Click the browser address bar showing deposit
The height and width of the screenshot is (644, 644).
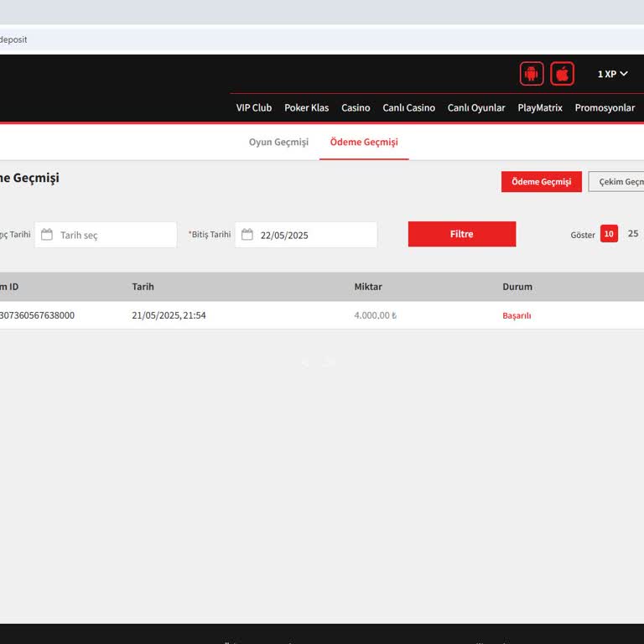click(322, 40)
